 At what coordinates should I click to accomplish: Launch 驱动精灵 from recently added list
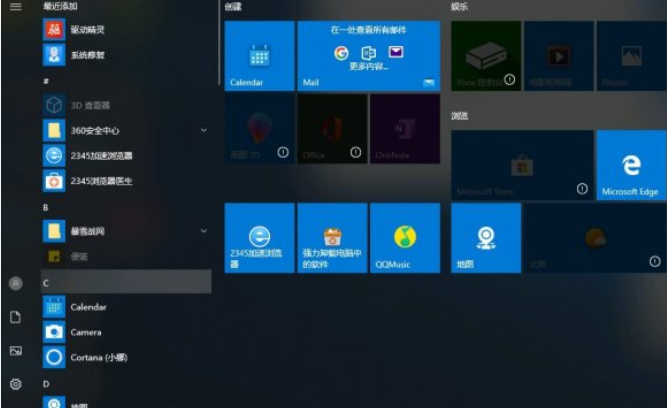(126, 29)
